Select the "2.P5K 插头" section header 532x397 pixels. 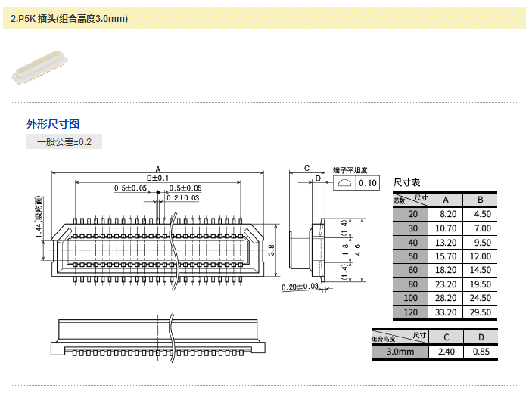coord(70,18)
